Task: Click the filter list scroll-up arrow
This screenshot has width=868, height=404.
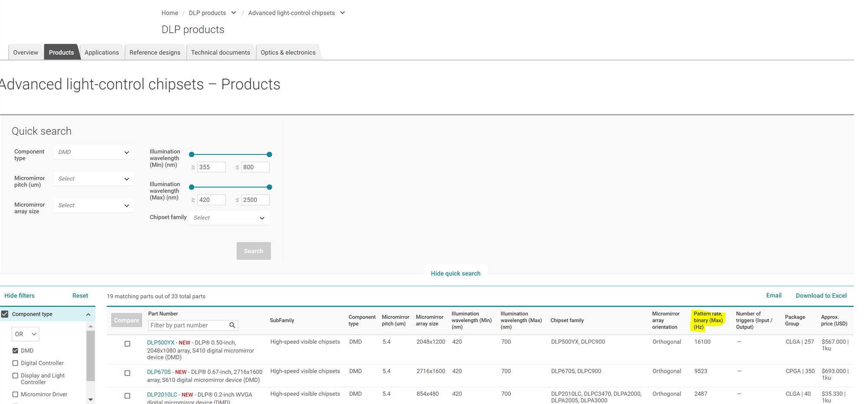Action: (x=90, y=326)
